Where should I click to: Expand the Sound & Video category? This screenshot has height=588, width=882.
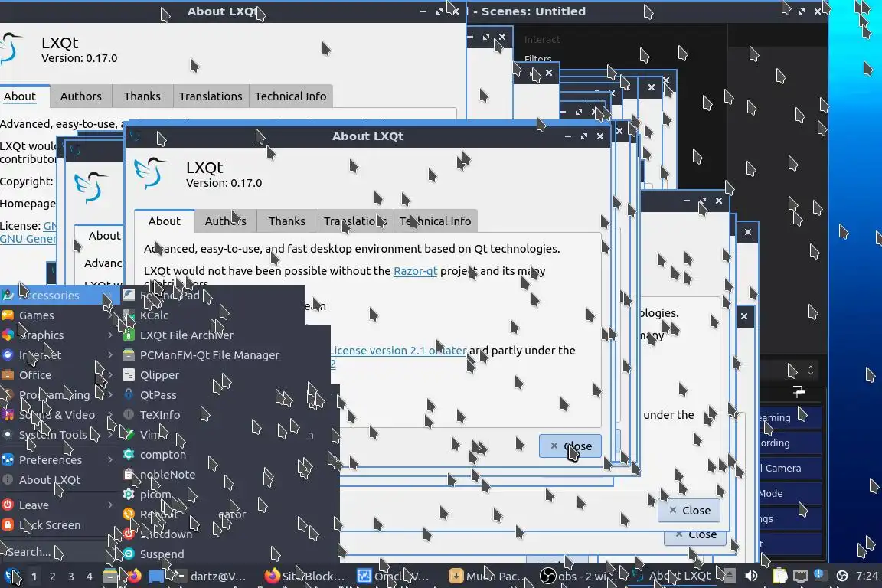[58, 415]
